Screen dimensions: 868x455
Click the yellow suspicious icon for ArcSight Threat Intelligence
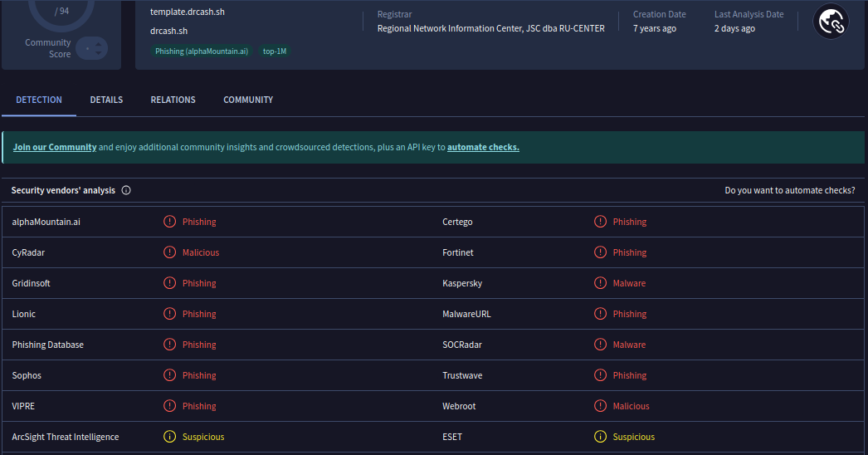coord(169,437)
